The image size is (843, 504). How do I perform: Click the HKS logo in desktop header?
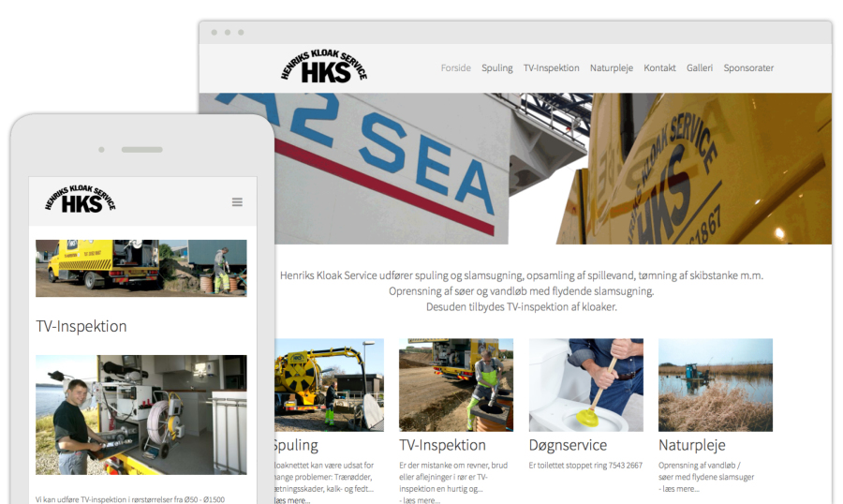[x=324, y=67]
